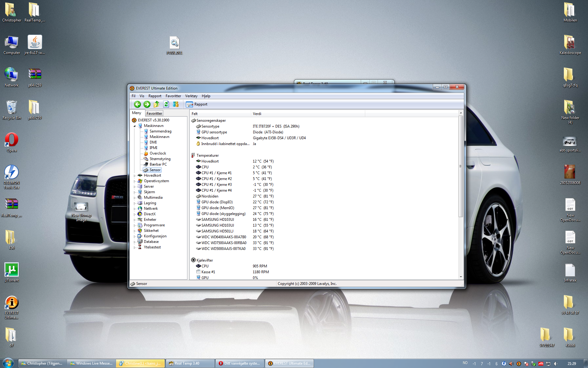
Task: Expand the Ytelsestest tree node
Action: (134, 247)
